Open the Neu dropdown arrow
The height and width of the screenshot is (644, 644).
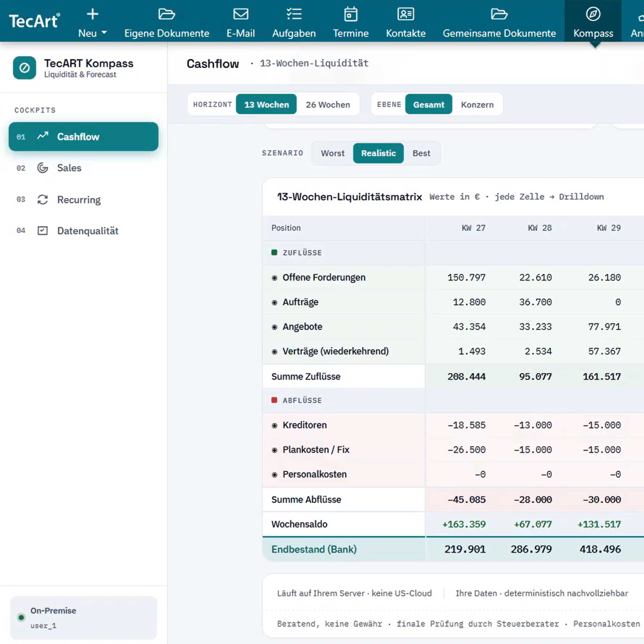coord(104,33)
